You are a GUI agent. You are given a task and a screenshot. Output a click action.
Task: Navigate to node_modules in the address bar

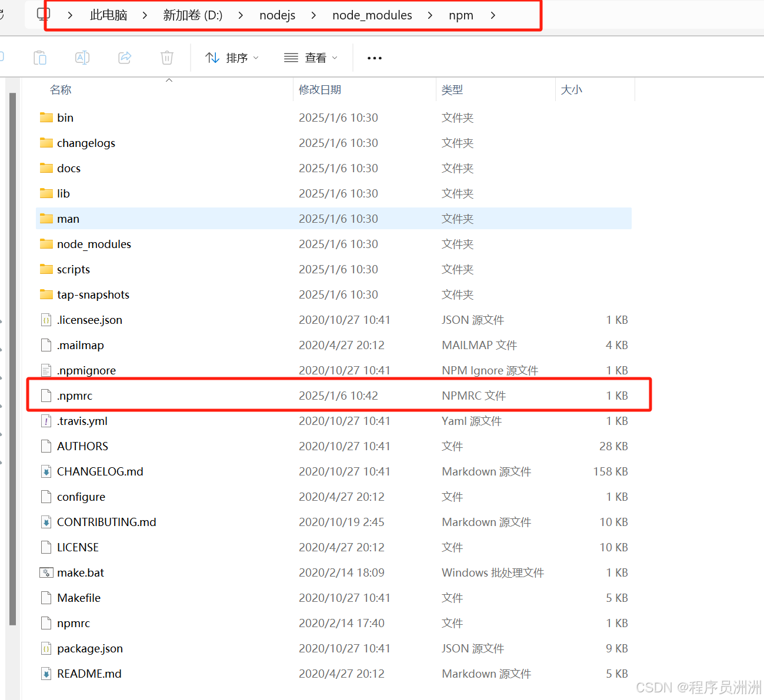(372, 15)
